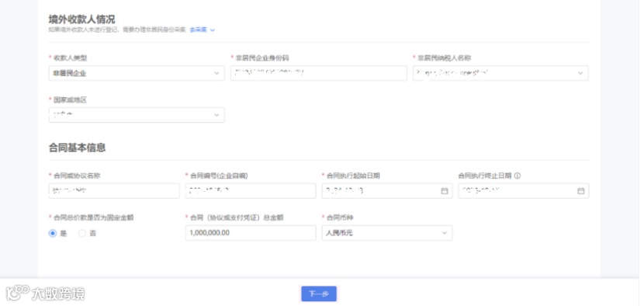Click the 合同总价款是否为固定金额 label
The width and height of the screenshot is (644, 306).
click(x=94, y=217)
